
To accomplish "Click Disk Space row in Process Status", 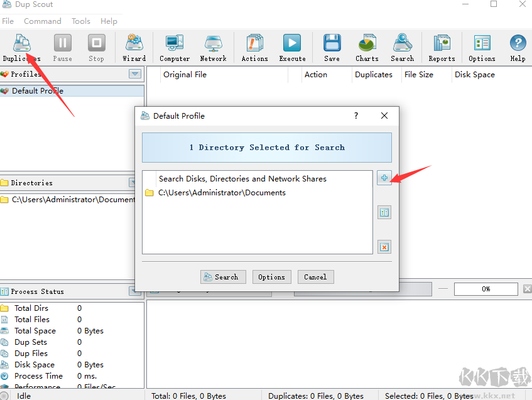I will pos(72,365).
